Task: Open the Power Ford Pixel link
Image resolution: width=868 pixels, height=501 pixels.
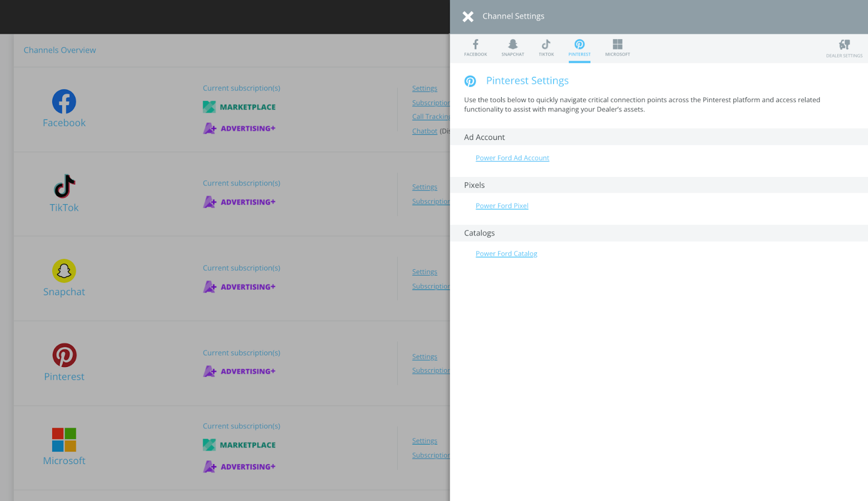Action: coord(502,206)
